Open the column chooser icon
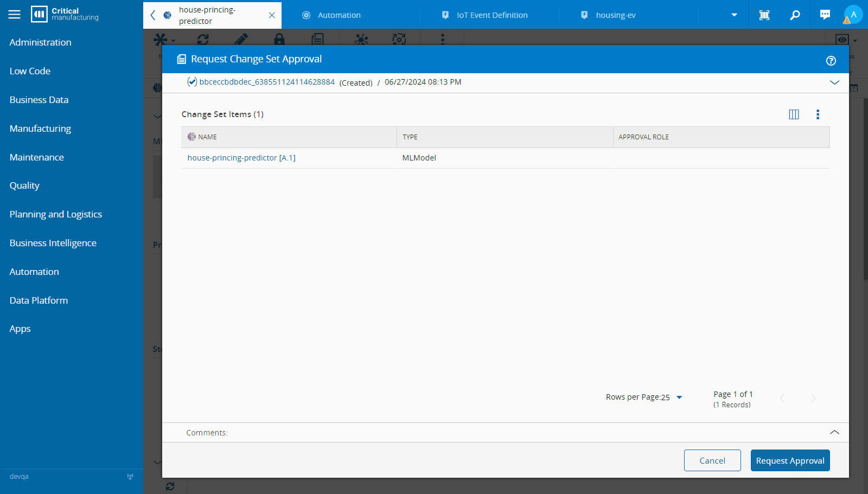Image resolution: width=868 pixels, height=494 pixels. point(794,114)
